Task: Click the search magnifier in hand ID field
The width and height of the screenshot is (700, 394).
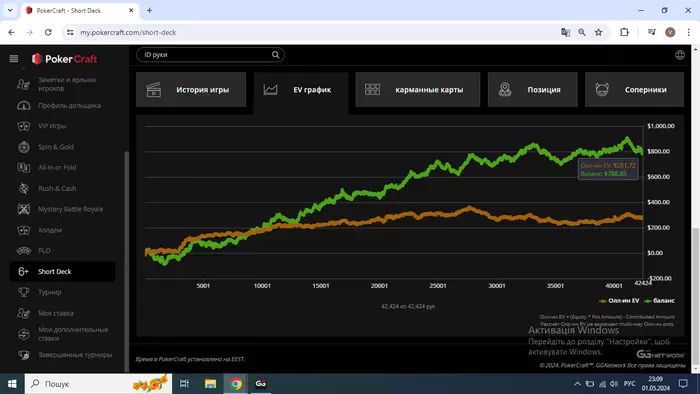Action: tap(275, 55)
